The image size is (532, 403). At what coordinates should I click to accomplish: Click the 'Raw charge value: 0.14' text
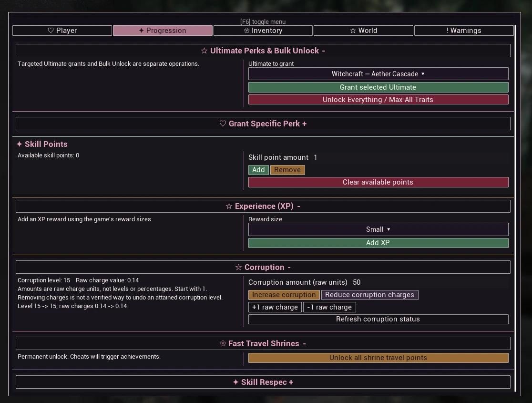click(x=107, y=280)
